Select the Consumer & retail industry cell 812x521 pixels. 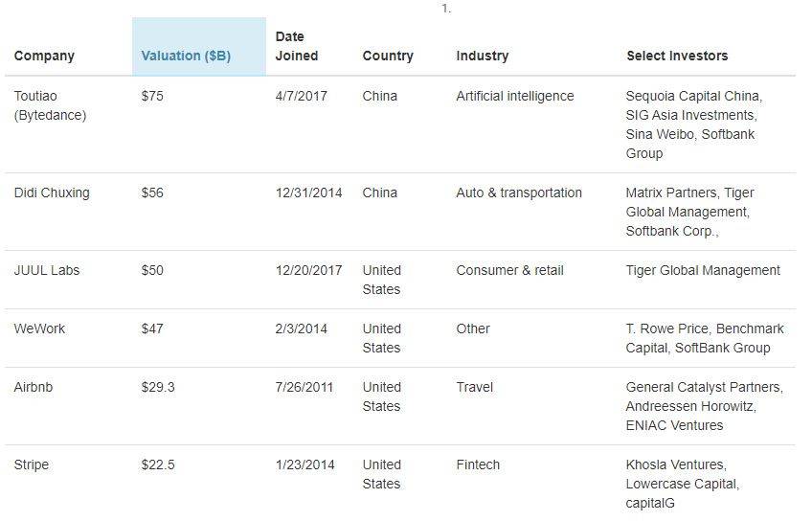tap(509, 270)
